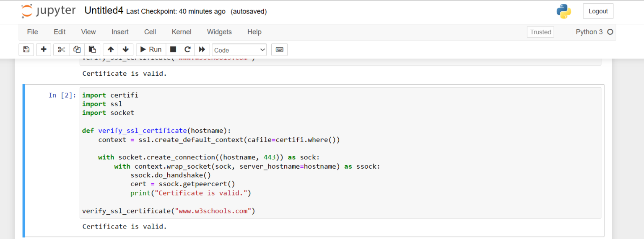
Task: Click the print("Certificate is valid.") line
Action: tap(191, 193)
